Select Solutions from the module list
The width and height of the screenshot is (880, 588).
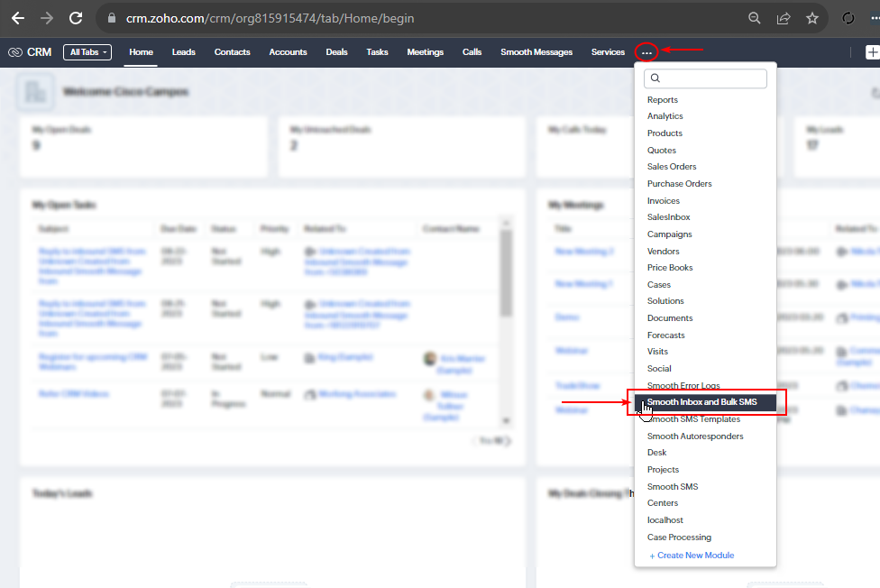coord(665,301)
